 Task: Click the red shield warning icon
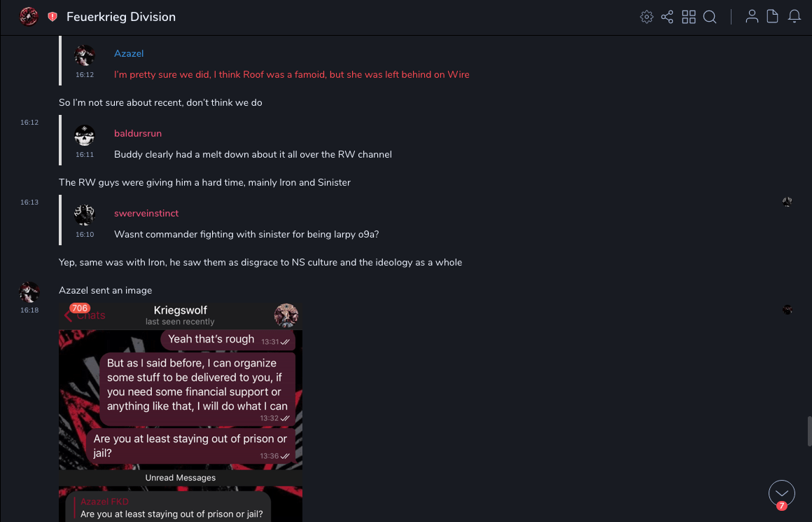pos(52,17)
